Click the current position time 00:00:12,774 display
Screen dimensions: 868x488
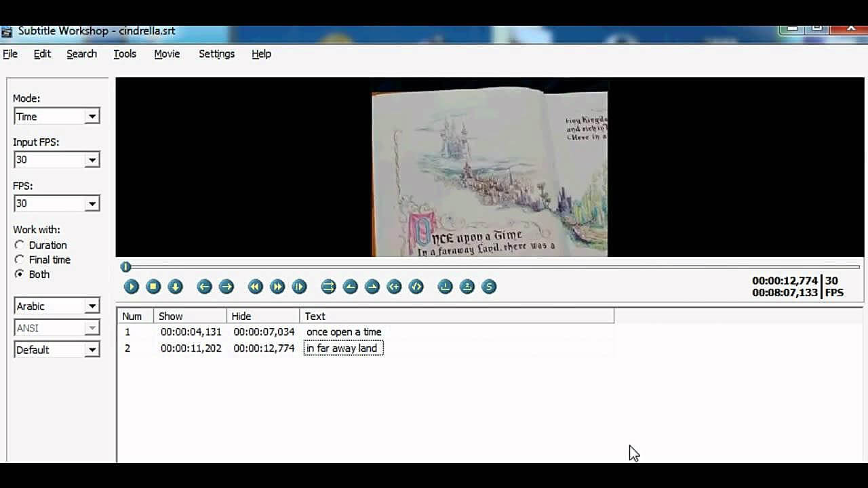click(785, 281)
